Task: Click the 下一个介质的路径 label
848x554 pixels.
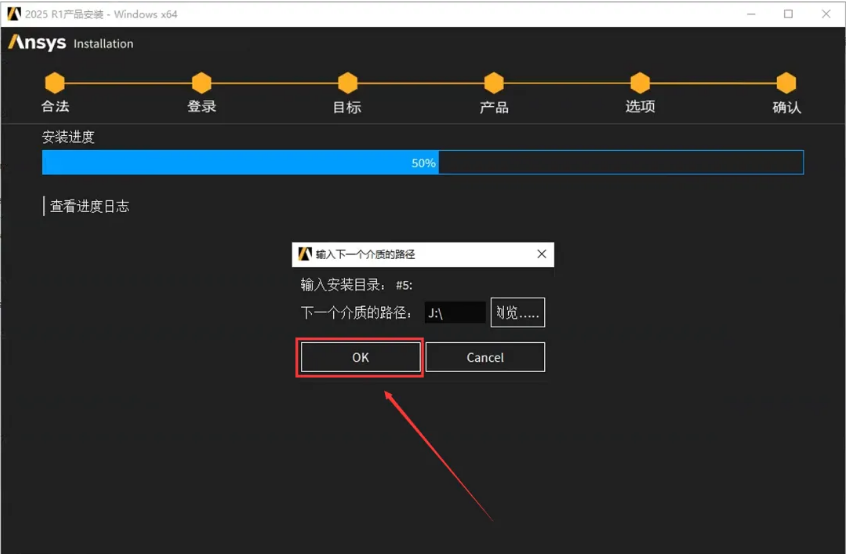Action: [356, 313]
